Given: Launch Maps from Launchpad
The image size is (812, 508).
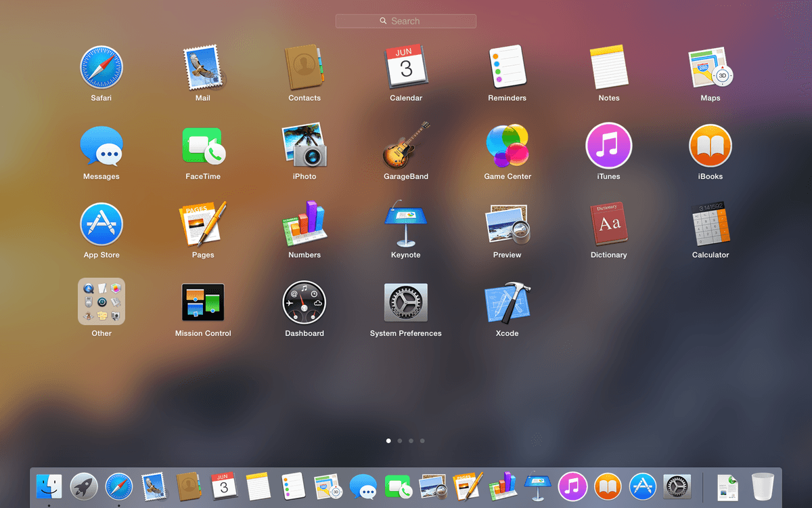Looking at the screenshot, I should coord(710,68).
